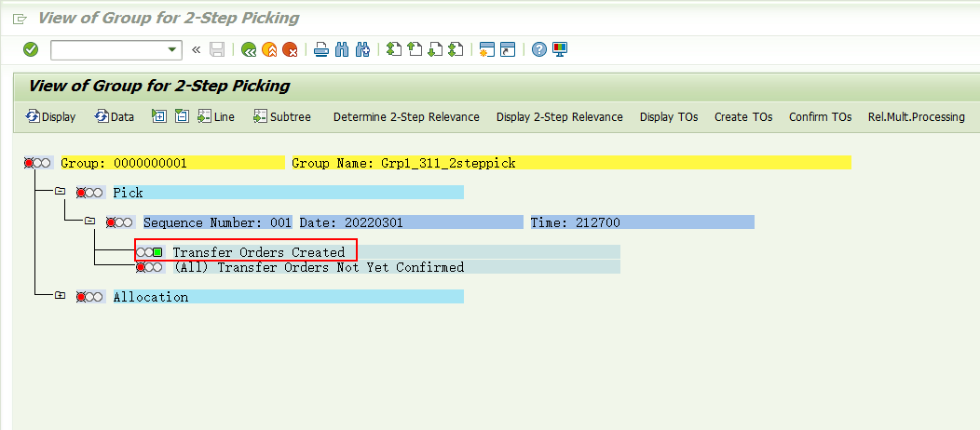Expand all nodes with the plus icon
Screen dimensions: 980x430
pos(159,116)
